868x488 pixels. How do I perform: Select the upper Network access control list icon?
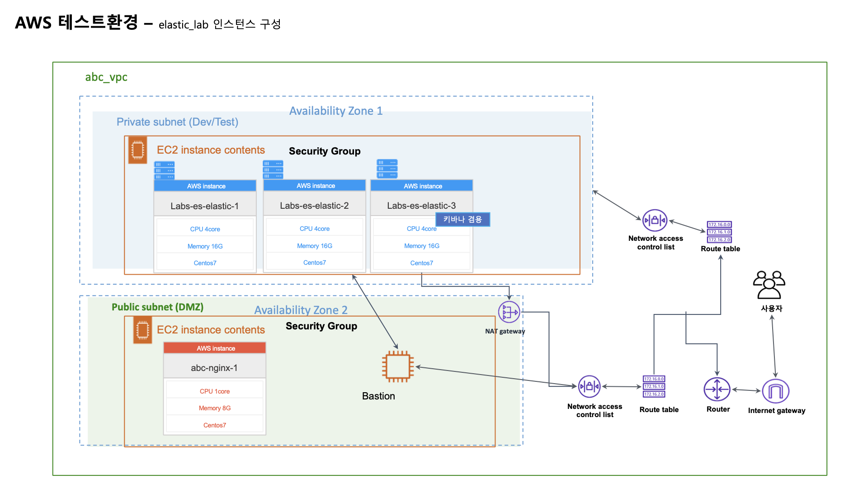[655, 221]
